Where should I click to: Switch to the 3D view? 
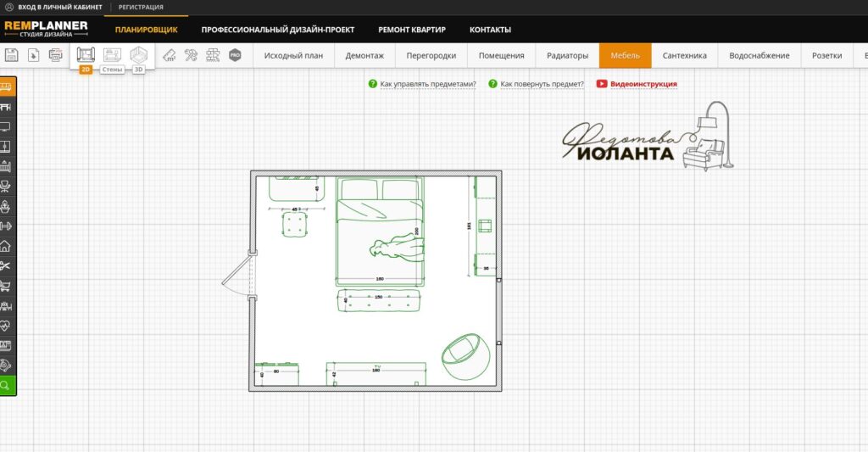(x=138, y=59)
